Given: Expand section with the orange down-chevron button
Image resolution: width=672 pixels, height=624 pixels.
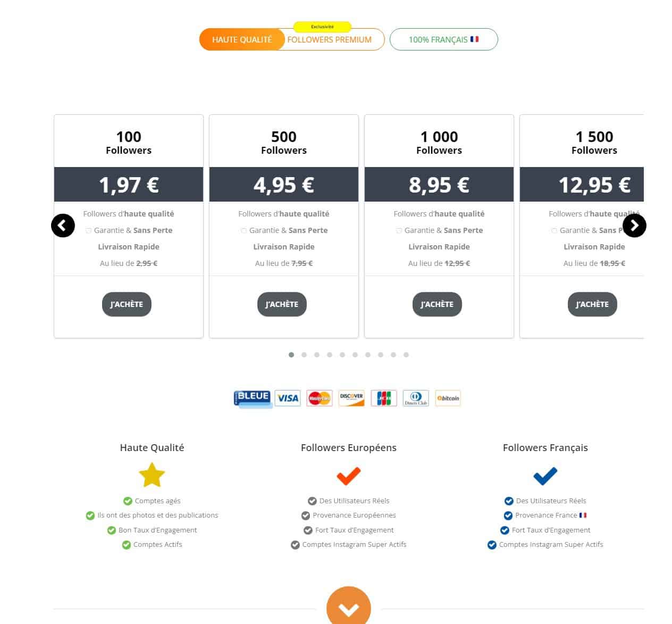Looking at the screenshot, I should (x=349, y=608).
